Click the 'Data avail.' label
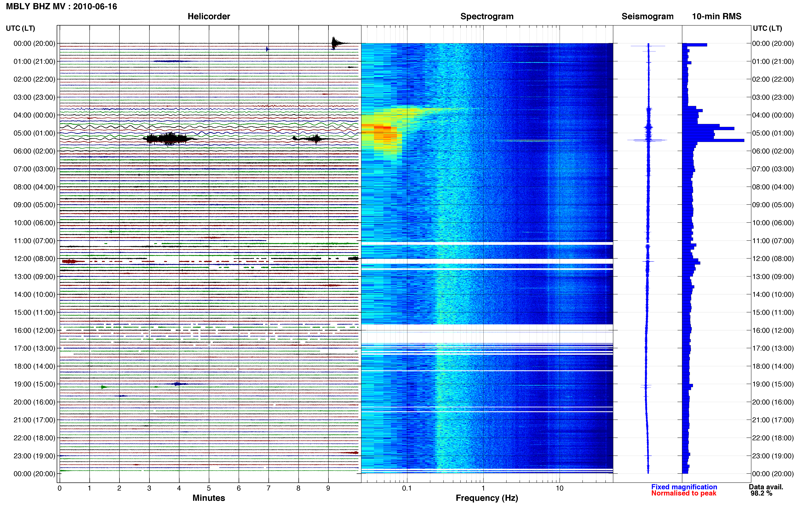The height and width of the screenshot is (508, 812). tap(766, 487)
